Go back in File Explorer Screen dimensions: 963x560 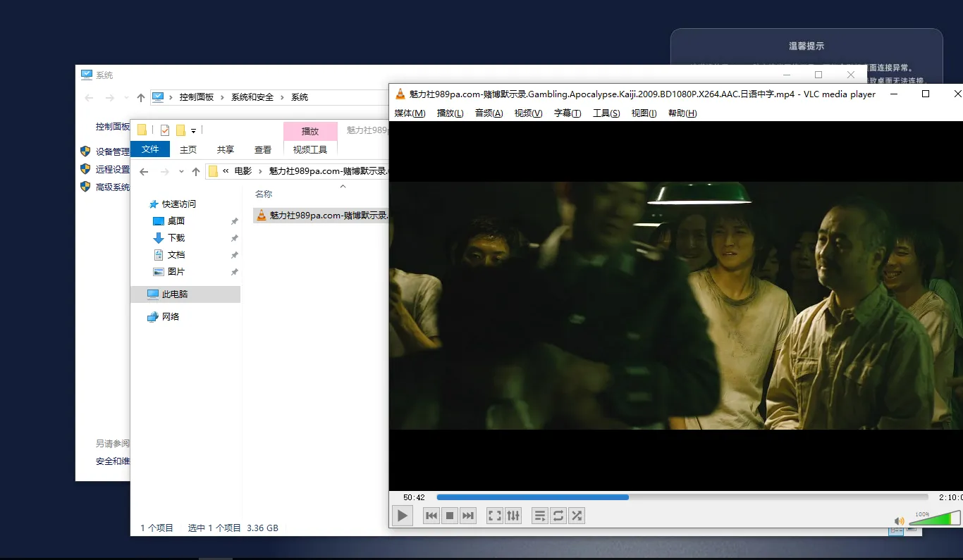pos(144,171)
